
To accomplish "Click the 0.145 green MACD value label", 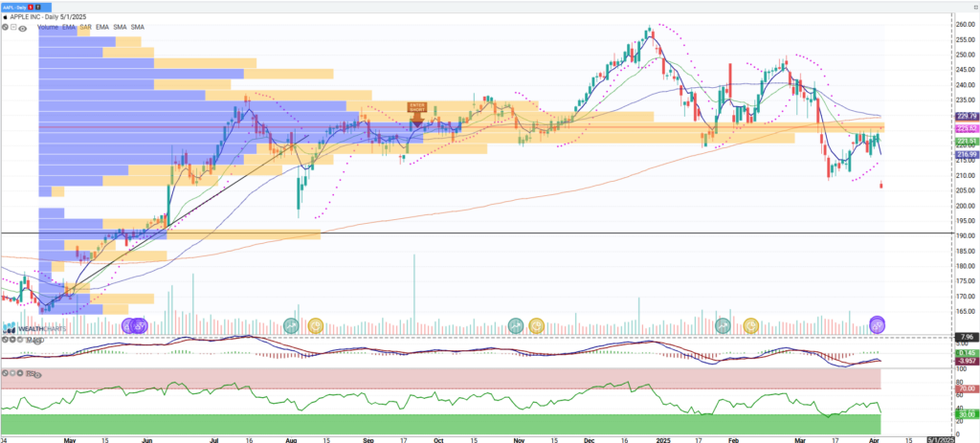I will click(966, 353).
